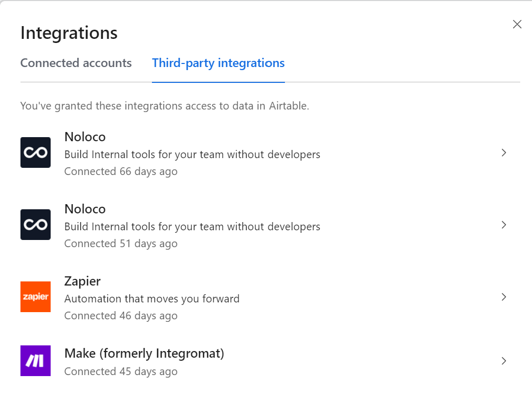Click the 'Connected 66 days ago' text
Viewport: 532px width, 394px height.
click(x=121, y=171)
